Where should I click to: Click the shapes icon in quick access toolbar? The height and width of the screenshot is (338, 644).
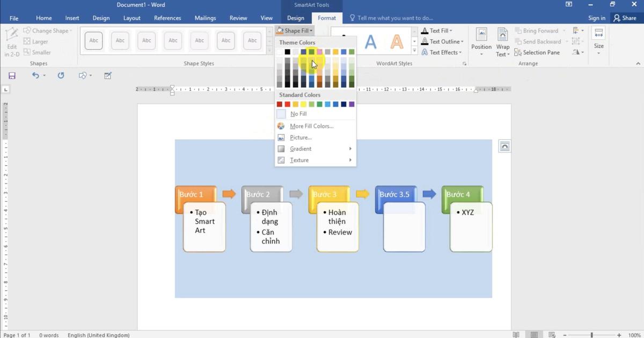83,76
